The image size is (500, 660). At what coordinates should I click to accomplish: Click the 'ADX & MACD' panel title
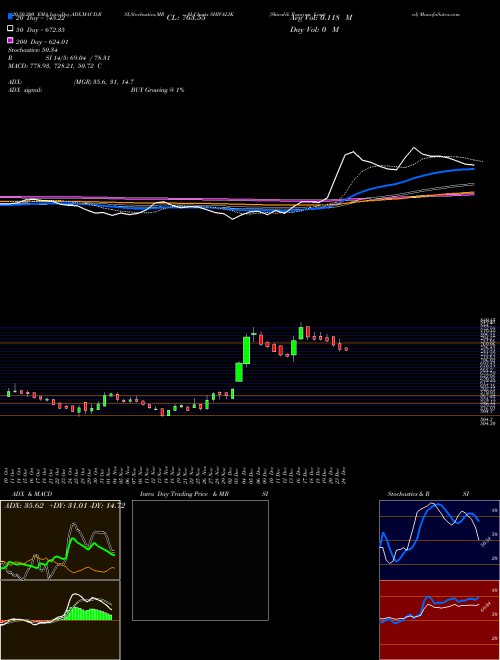[32, 494]
